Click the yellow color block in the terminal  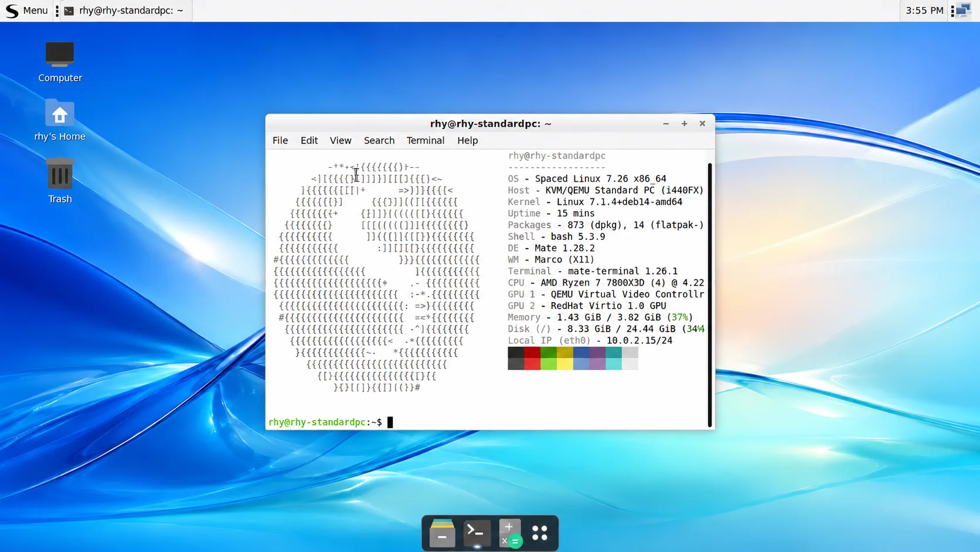coord(565,358)
